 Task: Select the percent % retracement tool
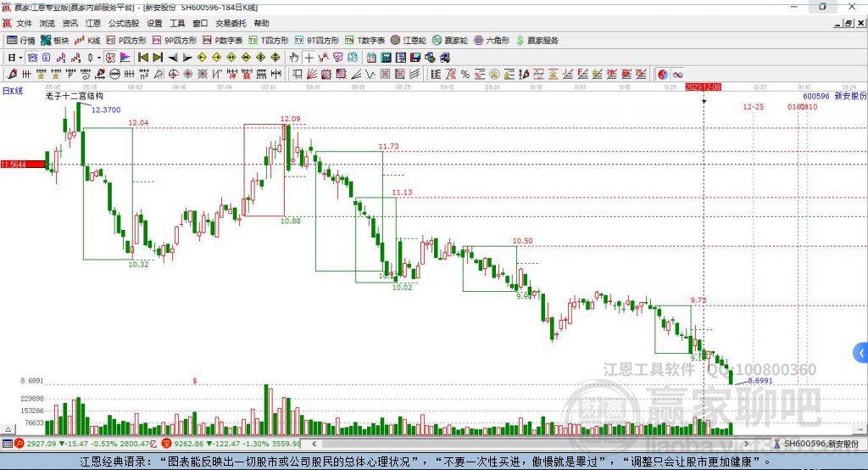(x=465, y=75)
